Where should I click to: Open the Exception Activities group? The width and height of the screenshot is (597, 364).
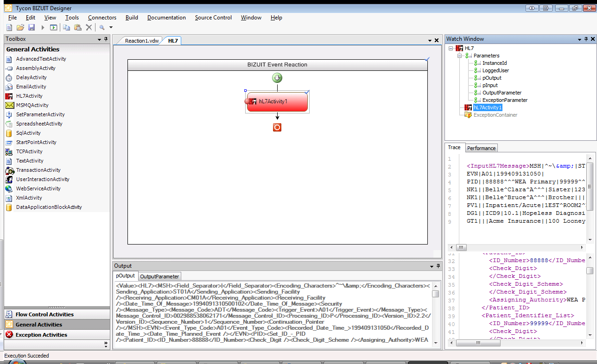(x=57, y=335)
